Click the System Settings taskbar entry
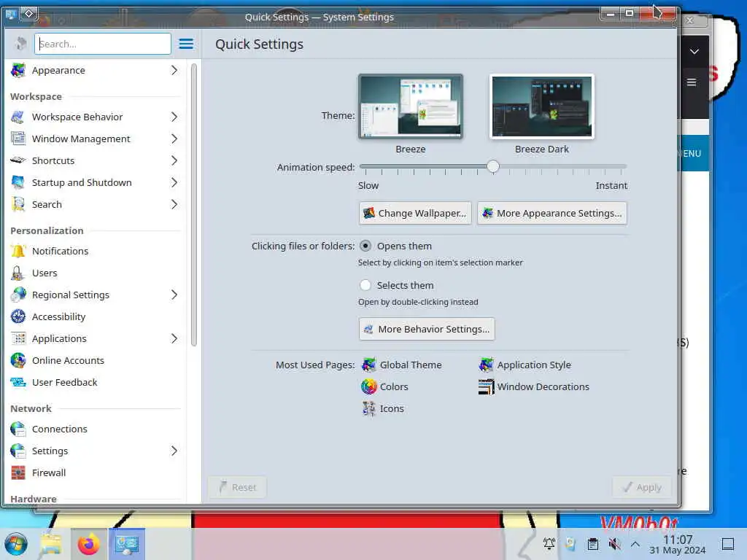747x560 pixels. click(127, 544)
